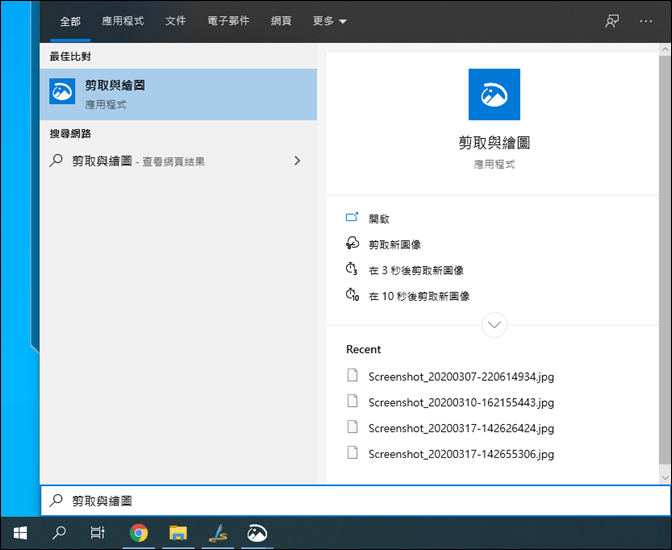Switch to the 電子郵件 tab
The width and height of the screenshot is (672, 550).
pos(228,21)
